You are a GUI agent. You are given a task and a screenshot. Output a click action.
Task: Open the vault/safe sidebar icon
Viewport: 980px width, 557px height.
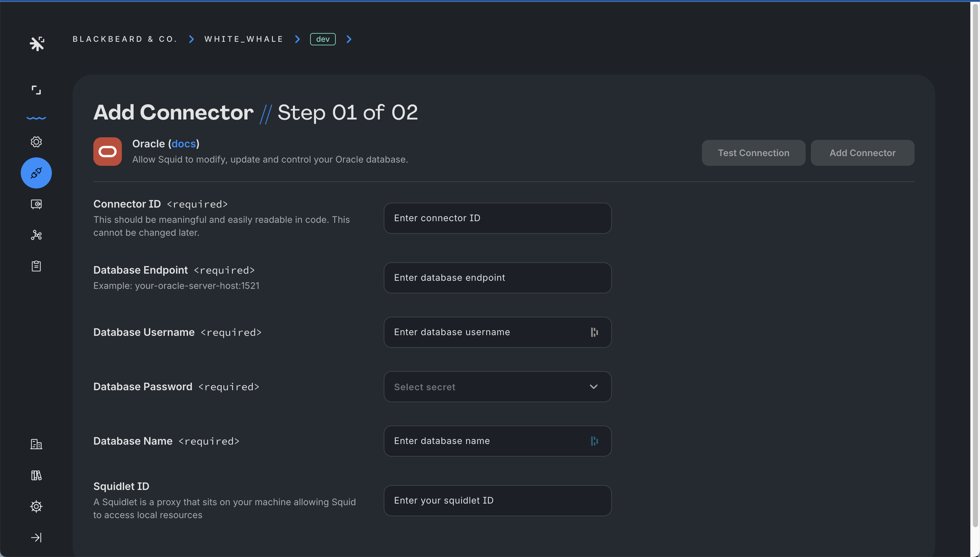pos(36,204)
